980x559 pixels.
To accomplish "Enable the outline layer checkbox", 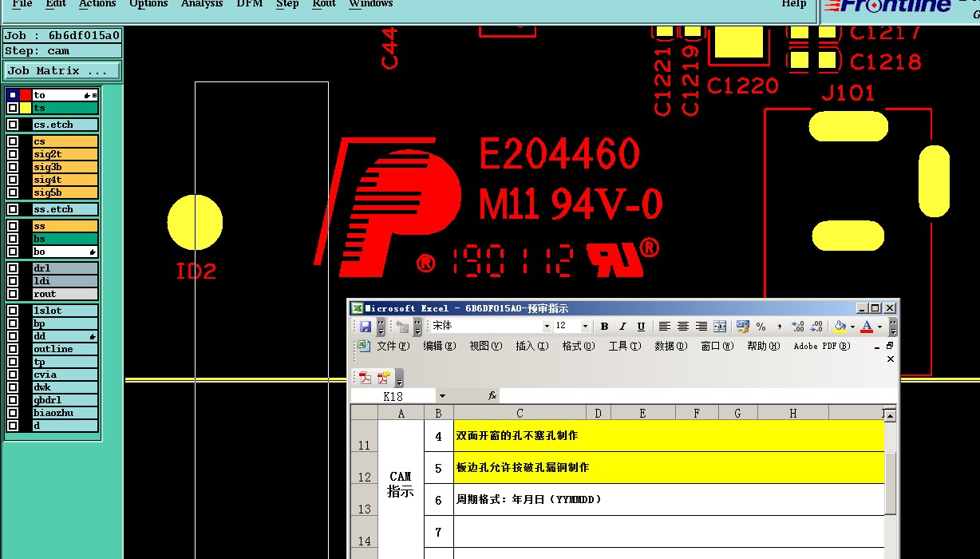I will tap(13, 349).
